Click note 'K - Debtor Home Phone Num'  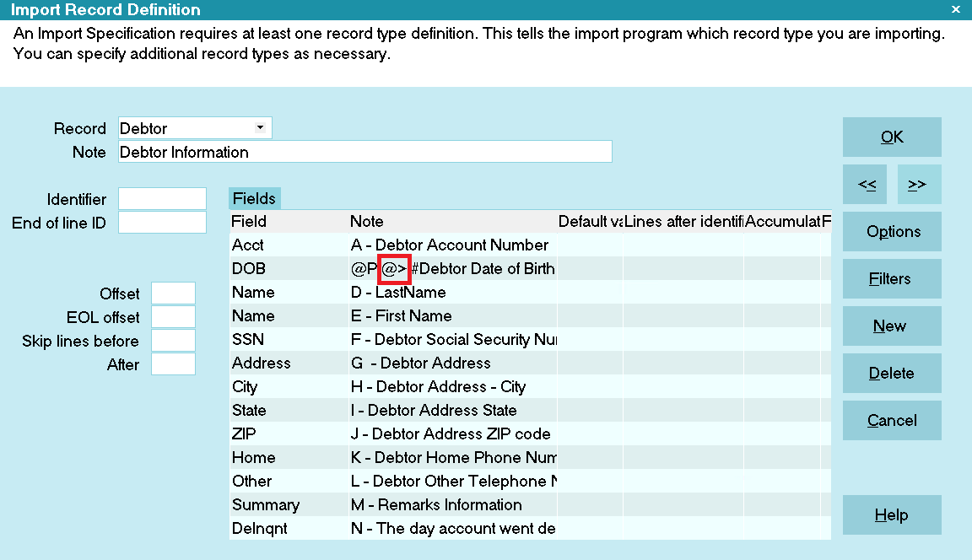(452, 457)
